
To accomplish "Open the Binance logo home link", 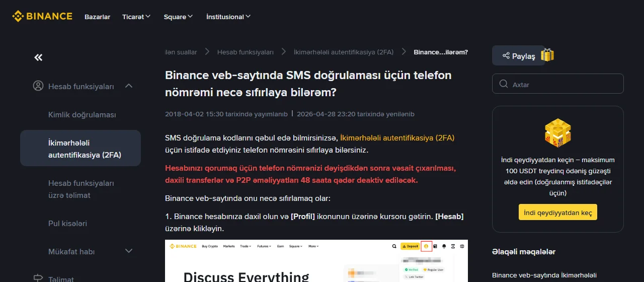I will coord(42,17).
